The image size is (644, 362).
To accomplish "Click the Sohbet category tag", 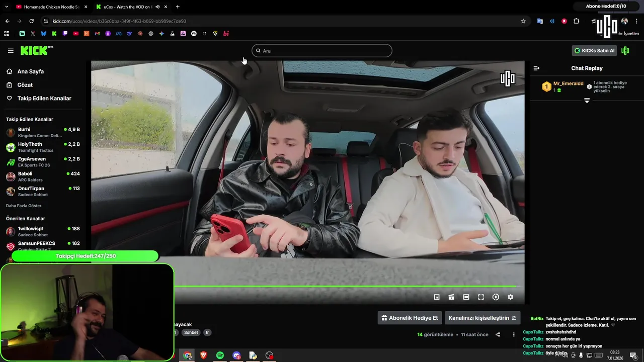I will pyautogui.click(x=191, y=332).
